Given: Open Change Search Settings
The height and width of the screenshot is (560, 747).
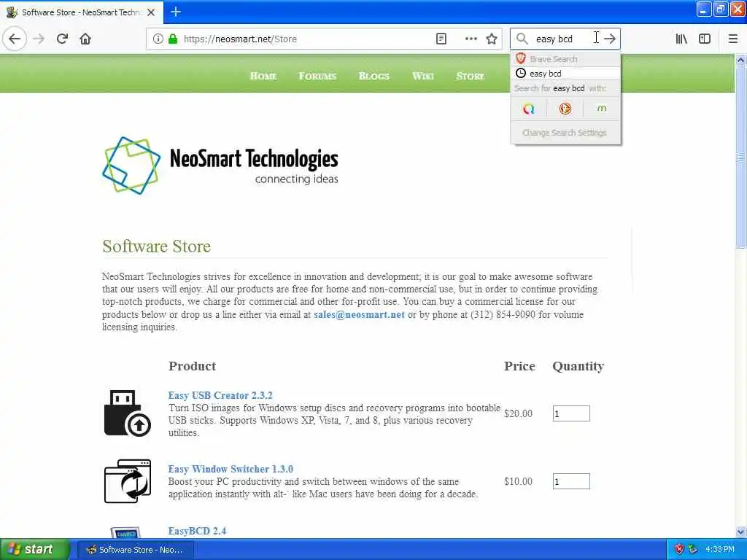Looking at the screenshot, I should click(x=565, y=133).
